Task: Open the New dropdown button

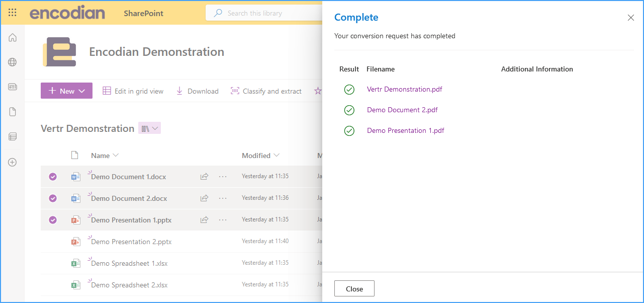Action: [66, 91]
